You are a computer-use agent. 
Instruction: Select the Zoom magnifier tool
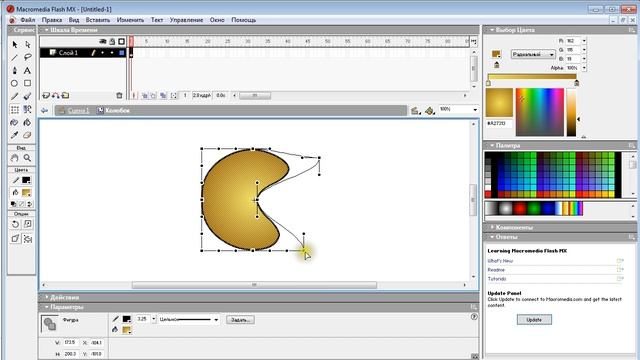pyautogui.click(x=27, y=158)
